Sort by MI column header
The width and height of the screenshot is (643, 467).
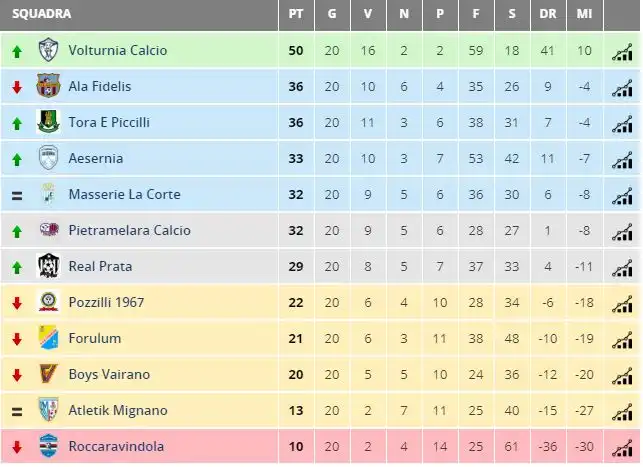point(584,14)
